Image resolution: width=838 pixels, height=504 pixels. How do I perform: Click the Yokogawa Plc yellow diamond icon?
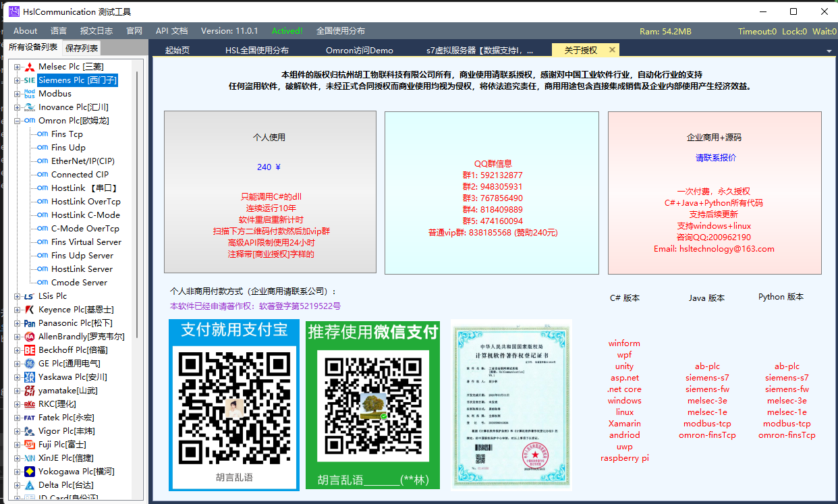click(x=29, y=472)
